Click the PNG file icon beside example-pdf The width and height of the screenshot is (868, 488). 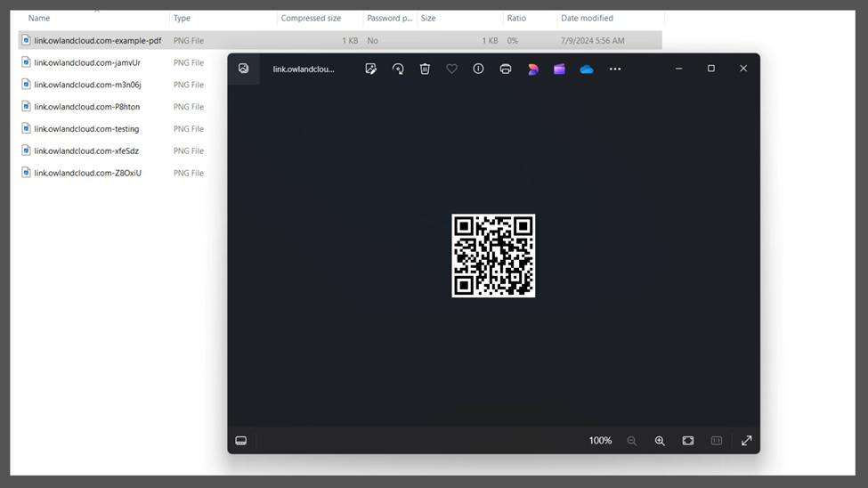click(26, 40)
